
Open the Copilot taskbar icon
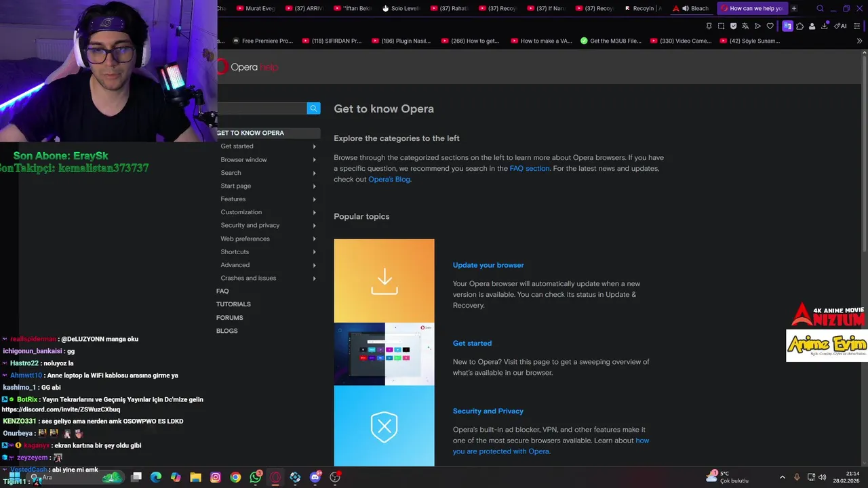click(176, 477)
